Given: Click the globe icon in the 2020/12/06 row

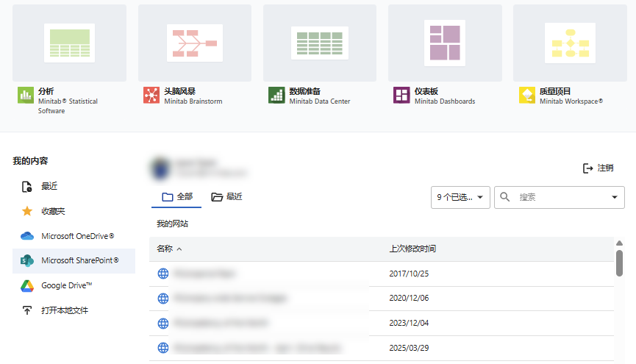Looking at the screenshot, I should coord(163,299).
